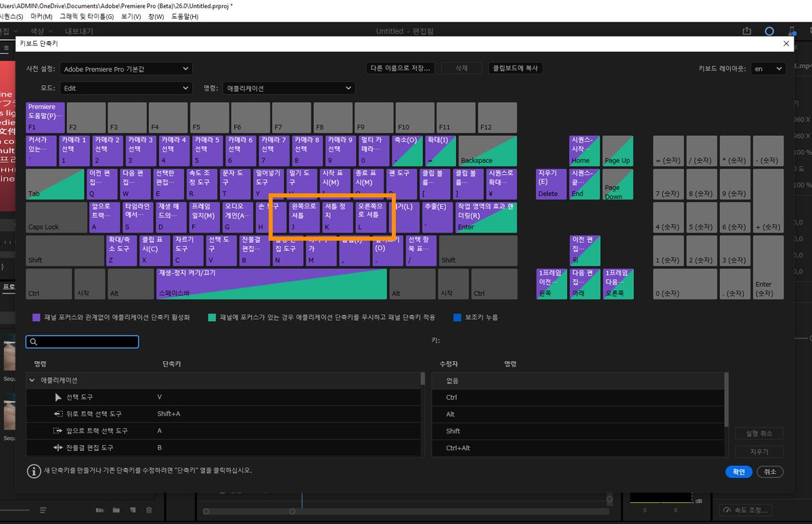Select the Caps Lock key
Screen dimensions: 812x524
56,216
